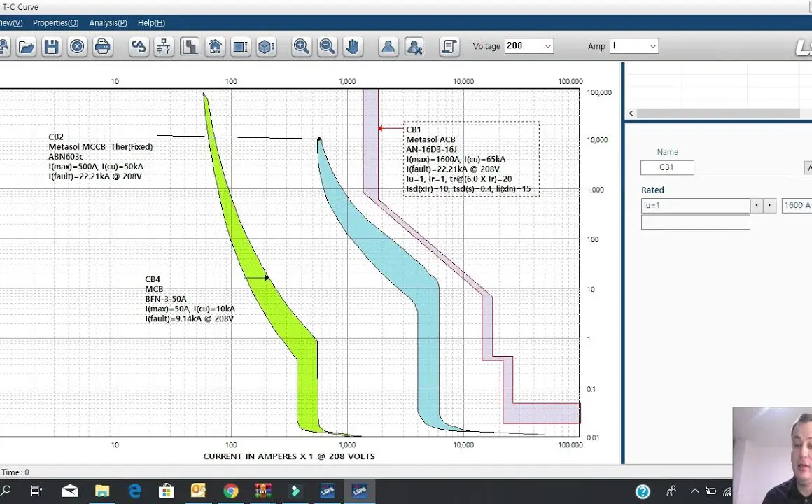
Task: Click the Zoom Out magnifier icon
Action: click(x=326, y=47)
